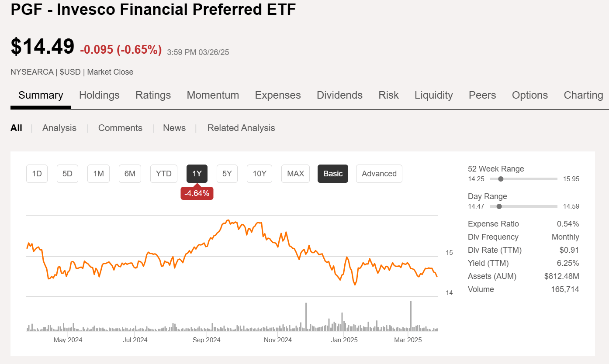Show the MAX price history
Screen dimensions: 609x364
pos(295,173)
